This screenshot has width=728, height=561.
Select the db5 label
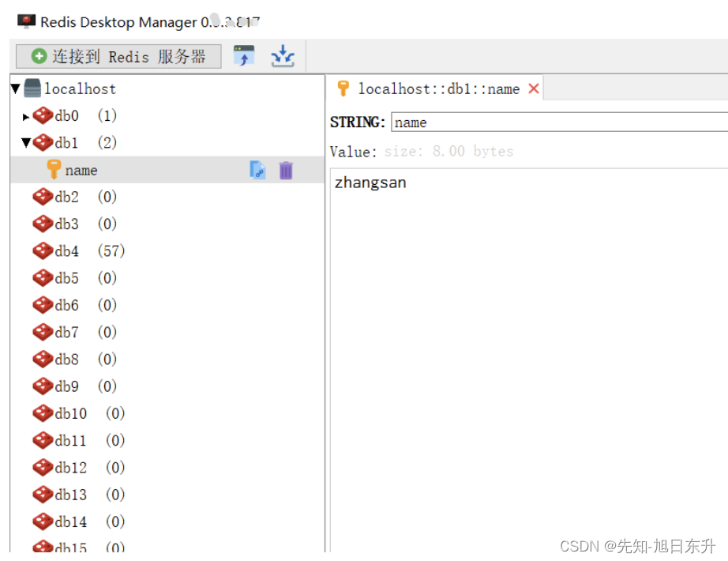[x=66, y=278]
